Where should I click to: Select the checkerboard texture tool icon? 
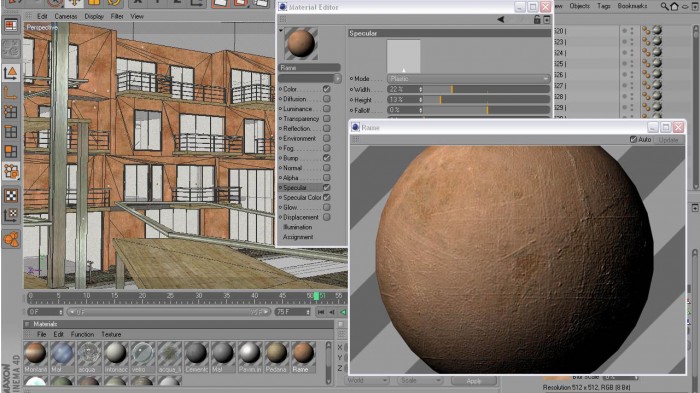(11, 195)
